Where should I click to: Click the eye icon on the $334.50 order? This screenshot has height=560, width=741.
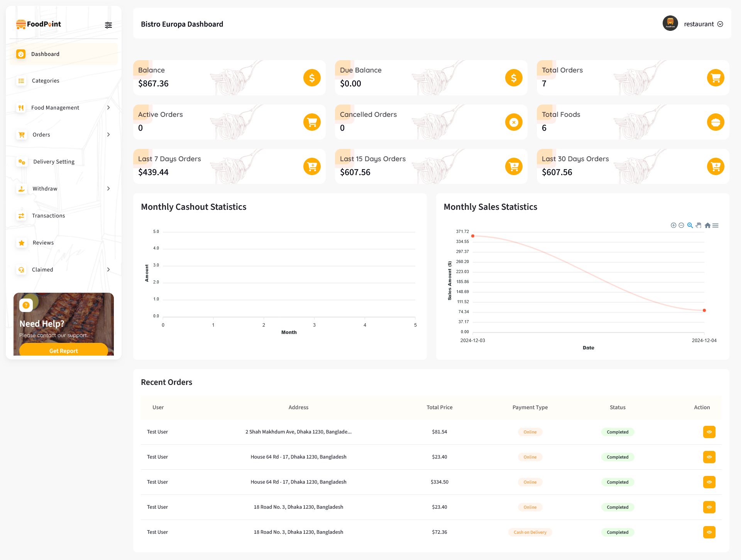pos(709,482)
